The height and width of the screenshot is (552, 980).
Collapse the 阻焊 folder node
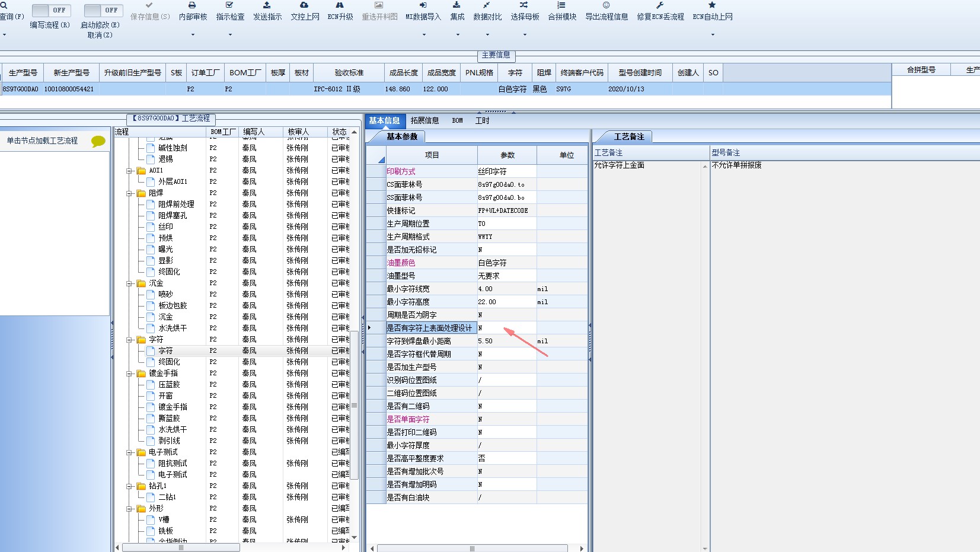tap(129, 193)
